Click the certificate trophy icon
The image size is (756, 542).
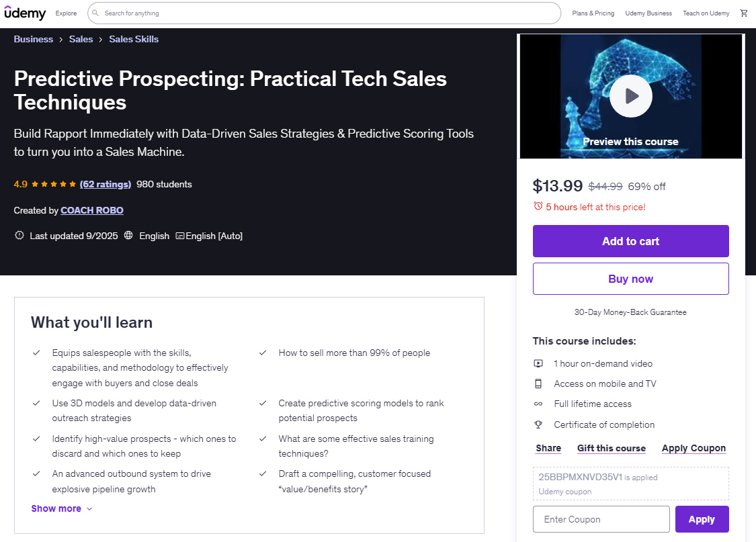point(538,424)
